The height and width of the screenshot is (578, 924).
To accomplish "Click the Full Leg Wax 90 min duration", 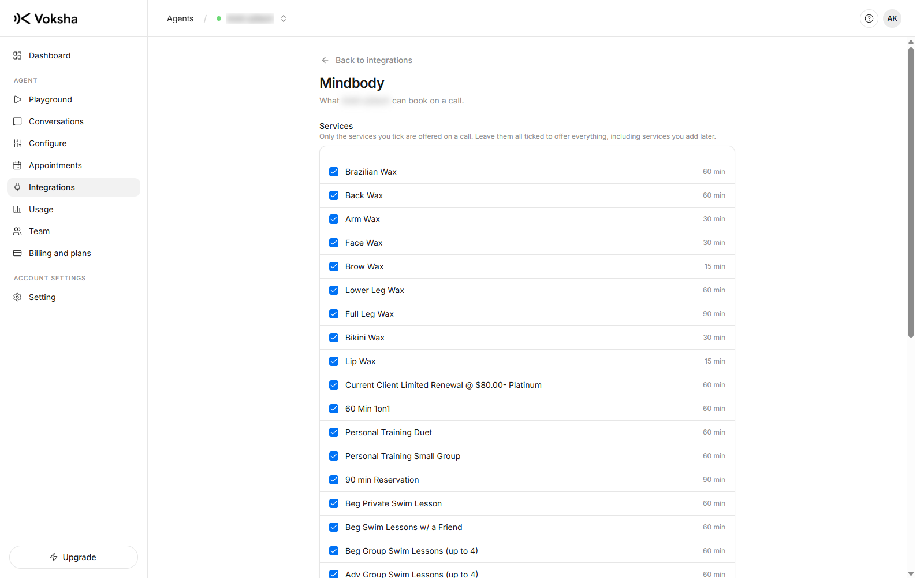I will click(x=714, y=314).
